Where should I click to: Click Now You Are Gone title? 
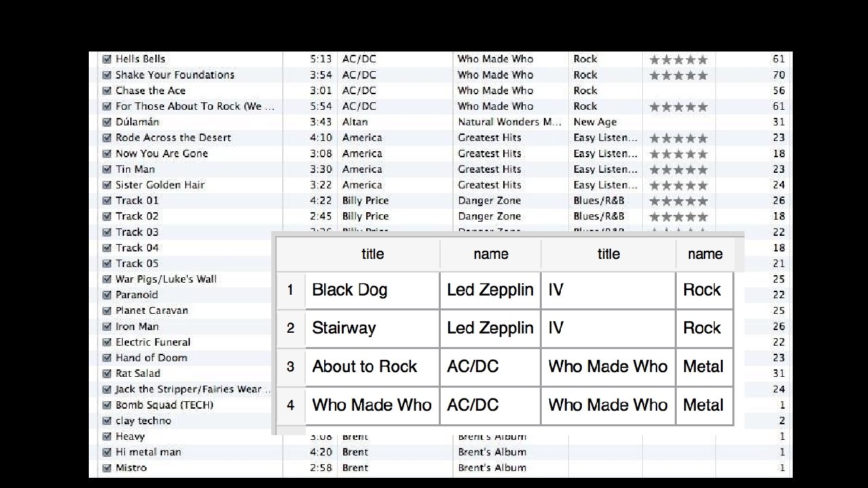click(x=161, y=153)
